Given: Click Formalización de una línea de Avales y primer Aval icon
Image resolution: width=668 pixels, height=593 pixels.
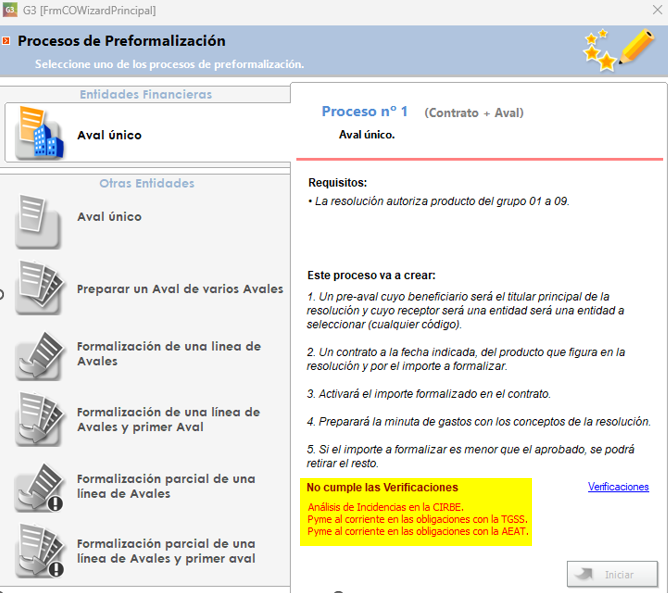Looking at the screenshot, I should point(39,420).
